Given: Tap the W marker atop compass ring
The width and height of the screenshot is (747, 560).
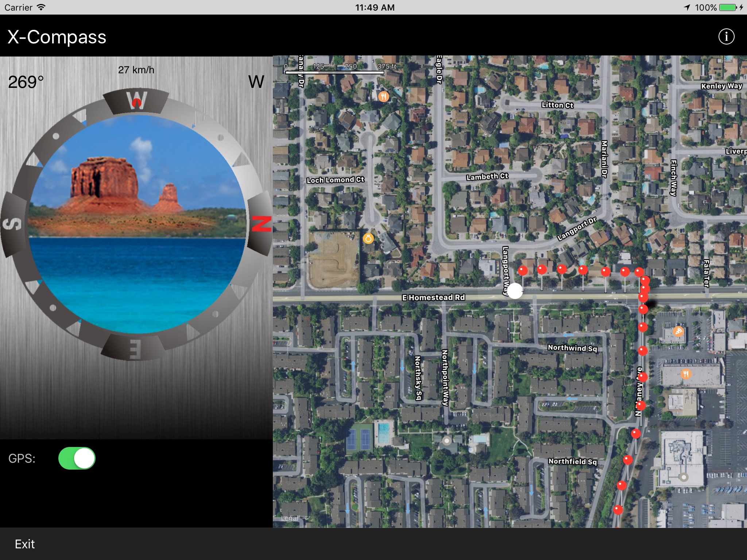Looking at the screenshot, I should (136, 100).
